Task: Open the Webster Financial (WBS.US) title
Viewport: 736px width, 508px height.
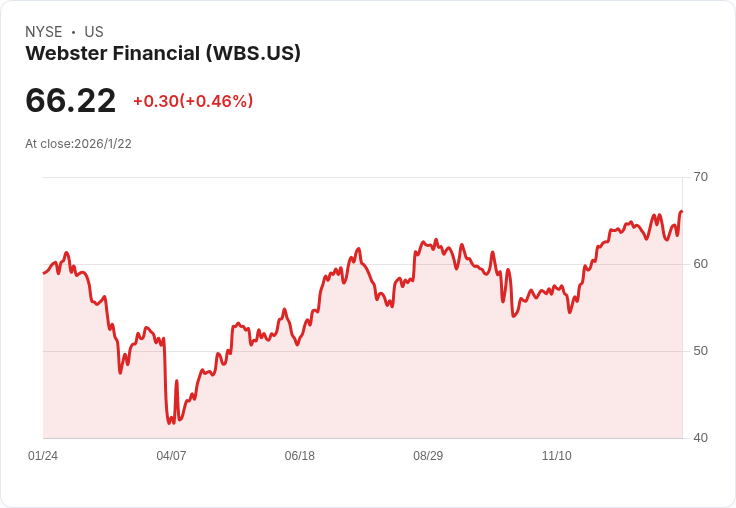Action: point(163,53)
